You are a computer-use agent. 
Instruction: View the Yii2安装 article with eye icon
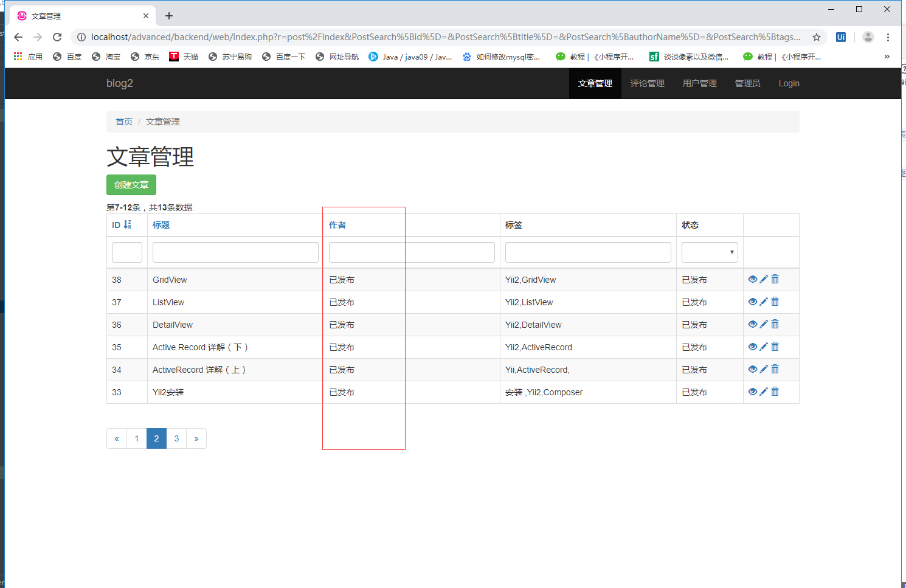point(753,392)
